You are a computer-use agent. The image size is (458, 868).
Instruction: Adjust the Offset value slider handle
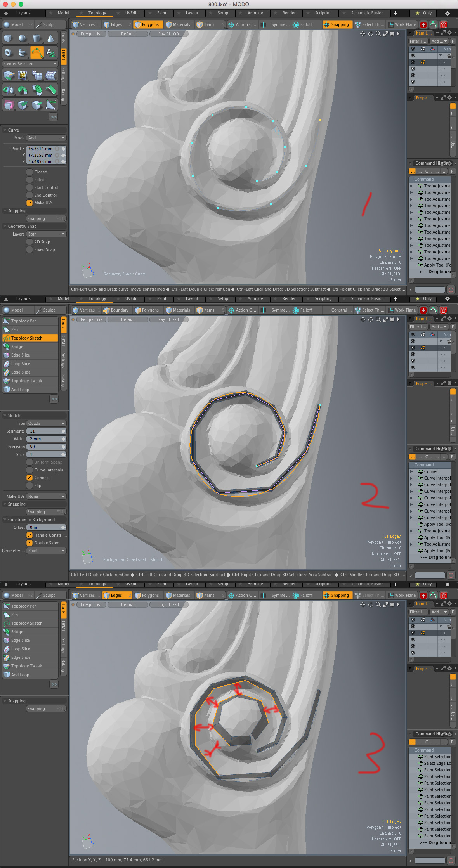[63, 527]
